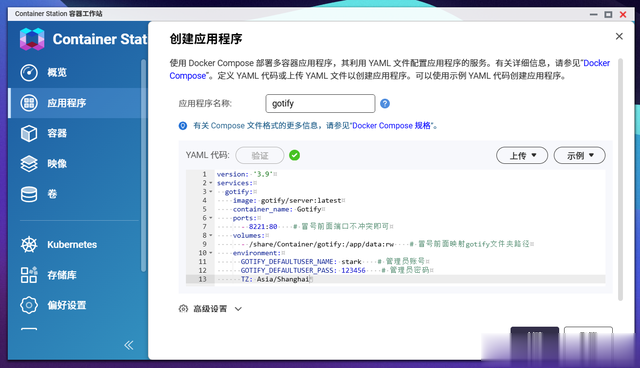Open the 上传 upload dropdown

coord(522,155)
